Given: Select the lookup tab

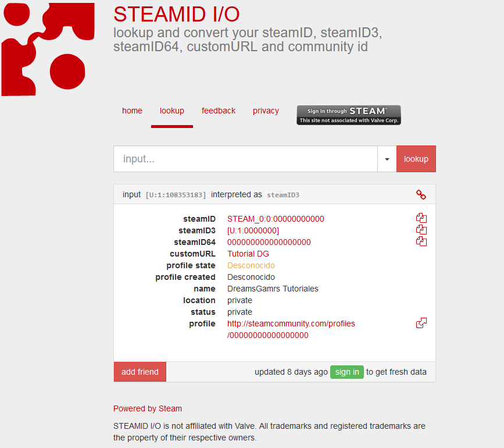Looking at the screenshot, I should point(172,111).
